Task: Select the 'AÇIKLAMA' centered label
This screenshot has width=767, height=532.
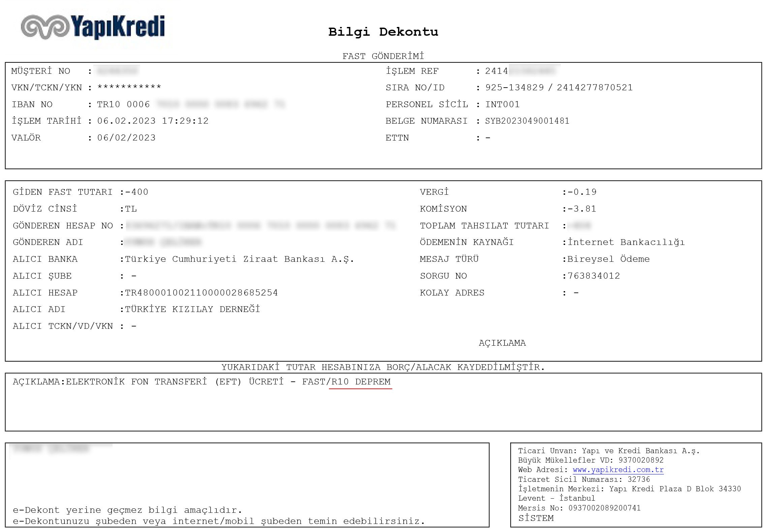Action: pos(502,343)
